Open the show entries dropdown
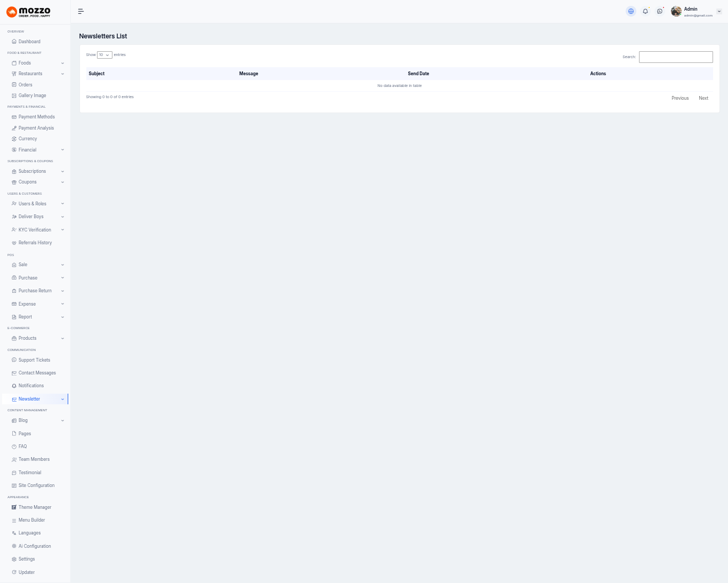Viewport: 728px width, 583px height. [x=104, y=55]
